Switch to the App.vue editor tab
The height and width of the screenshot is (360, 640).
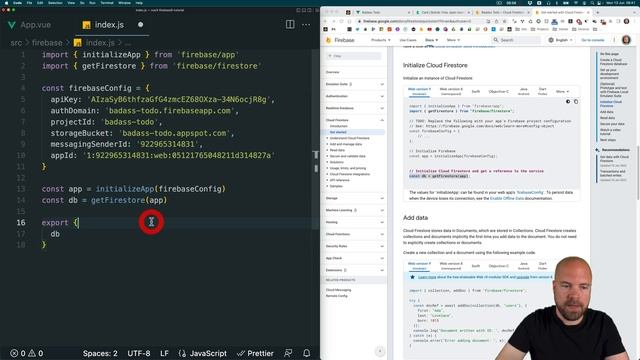(30, 24)
